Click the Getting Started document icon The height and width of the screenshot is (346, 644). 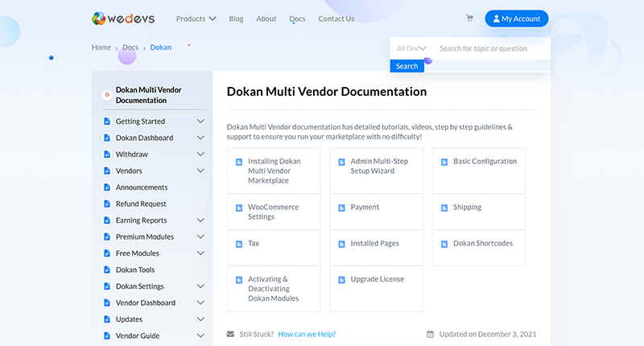107,121
